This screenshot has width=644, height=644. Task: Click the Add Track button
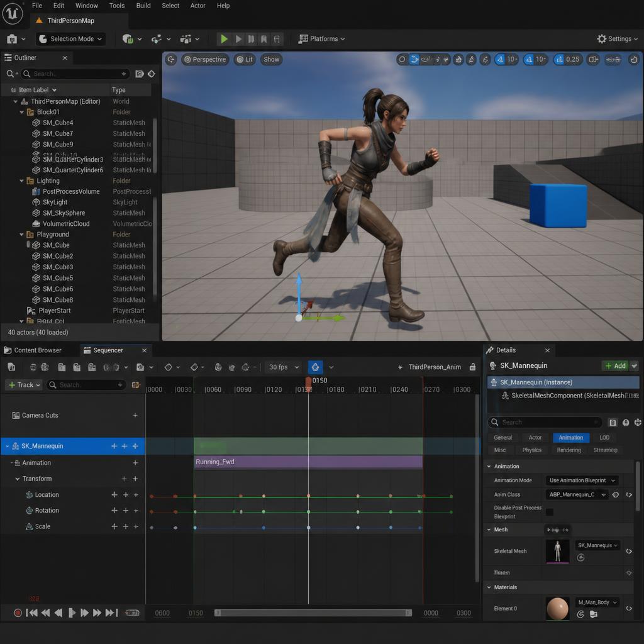25,385
